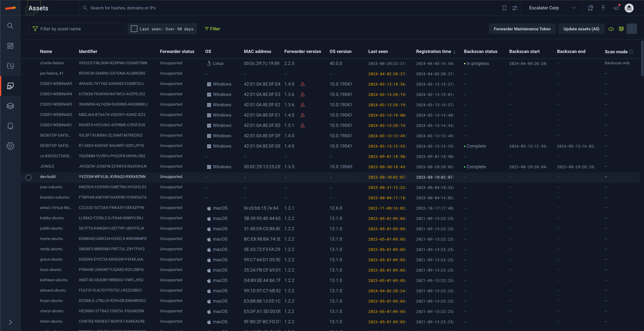Expand the sidebar with bottom chevron
The width and height of the screenshot is (644, 331).
point(10,322)
